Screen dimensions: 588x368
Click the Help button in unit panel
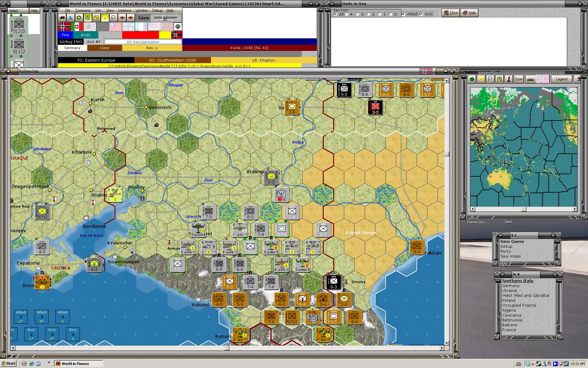[x=34, y=10]
